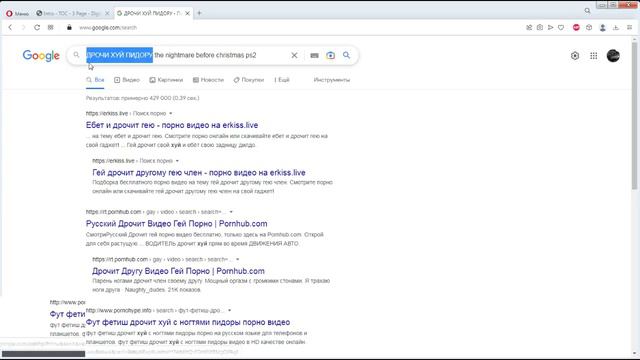
Task: Search by image with camera icon
Action: [x=330, y=55]
